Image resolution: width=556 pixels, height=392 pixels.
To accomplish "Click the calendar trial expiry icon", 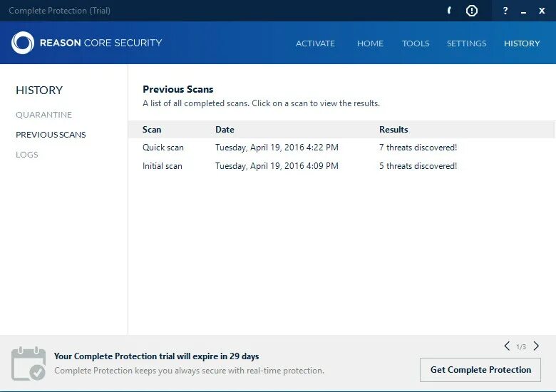I will (x=29, y=363).
